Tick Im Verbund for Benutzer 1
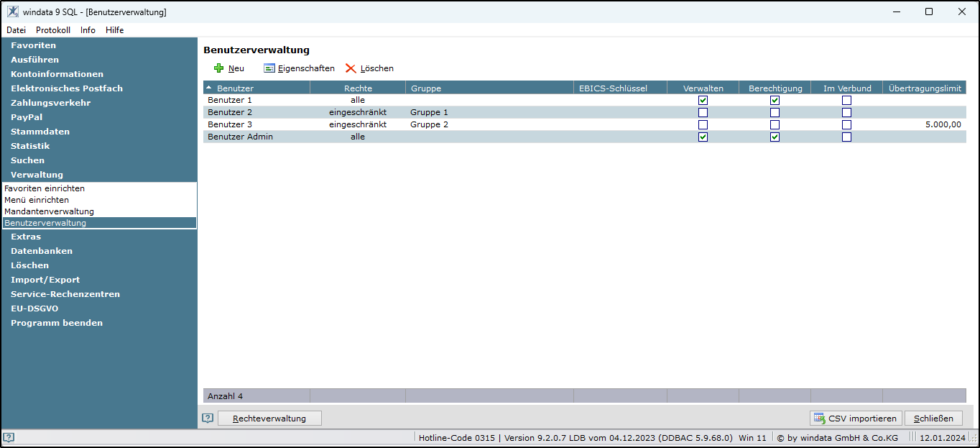The height and width of the screenshot is (448, 980). pos(846,100)
